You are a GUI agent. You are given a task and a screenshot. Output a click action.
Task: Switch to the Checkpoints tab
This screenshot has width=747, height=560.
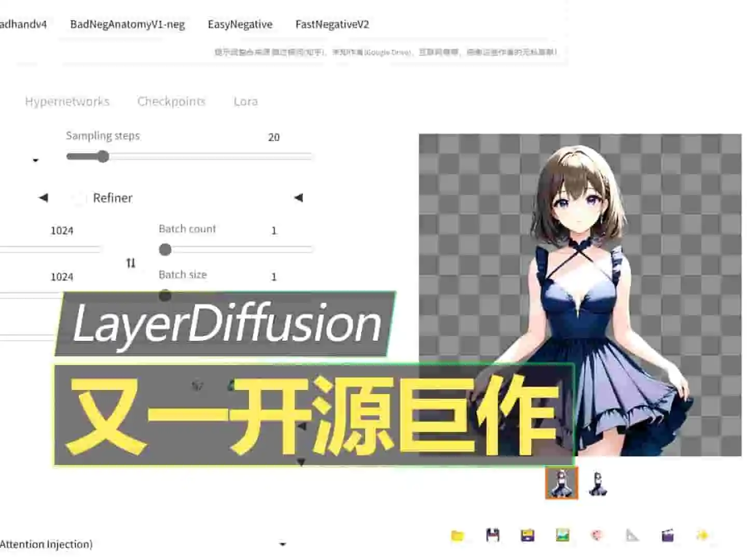171,101
